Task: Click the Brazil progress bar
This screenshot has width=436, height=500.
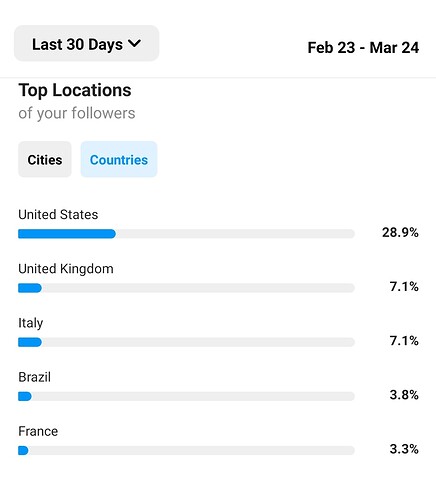Action: (186, 396)
